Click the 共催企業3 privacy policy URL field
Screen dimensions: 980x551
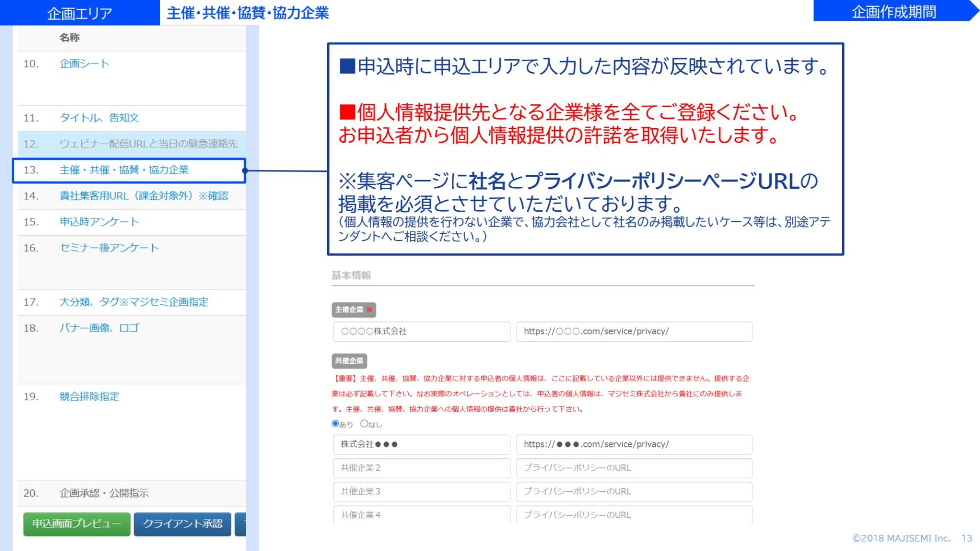[633, 491]
